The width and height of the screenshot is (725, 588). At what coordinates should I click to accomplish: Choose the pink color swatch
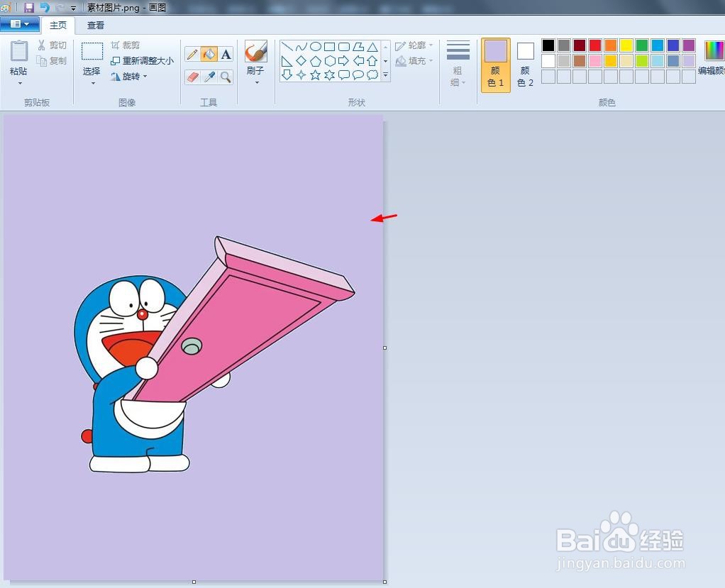[x=595, y=60]
